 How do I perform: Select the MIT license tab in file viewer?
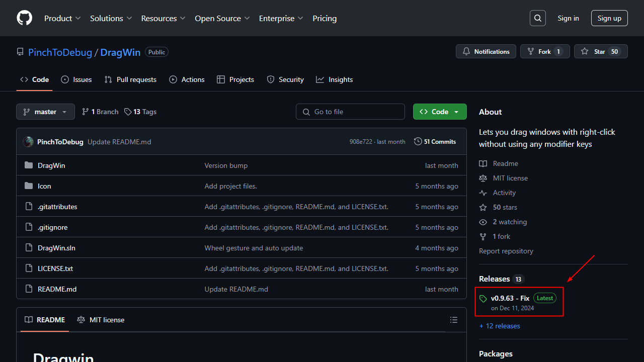pyautogui.click(x=101, y=320)
